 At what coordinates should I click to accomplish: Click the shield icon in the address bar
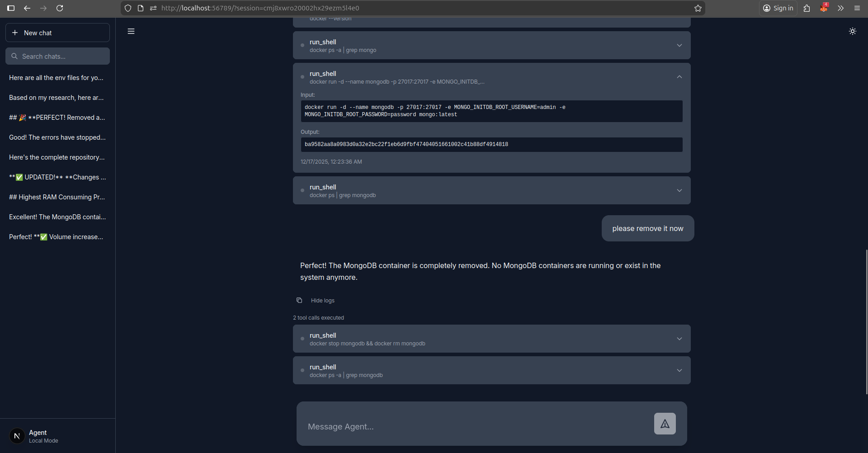[x=128, y=8]
